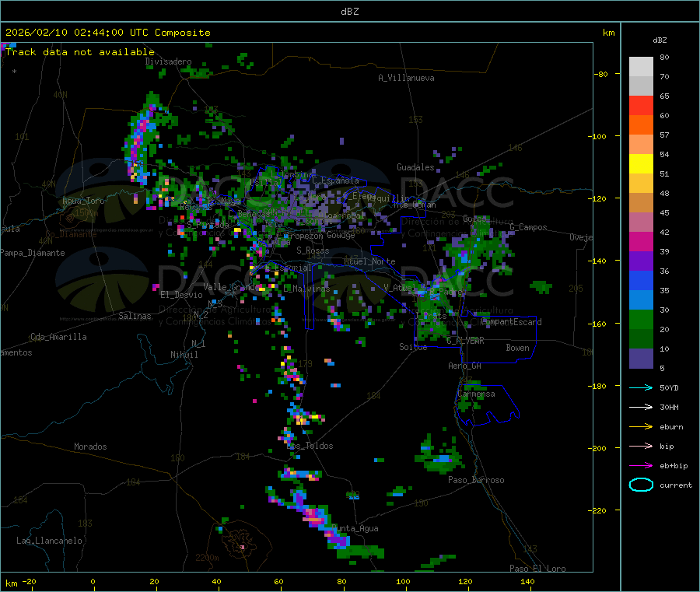Click the 'Laq.Llancanelo' map label
This screenshot has width=700, height=592.
pyautogui.click(x=49, y=541)
